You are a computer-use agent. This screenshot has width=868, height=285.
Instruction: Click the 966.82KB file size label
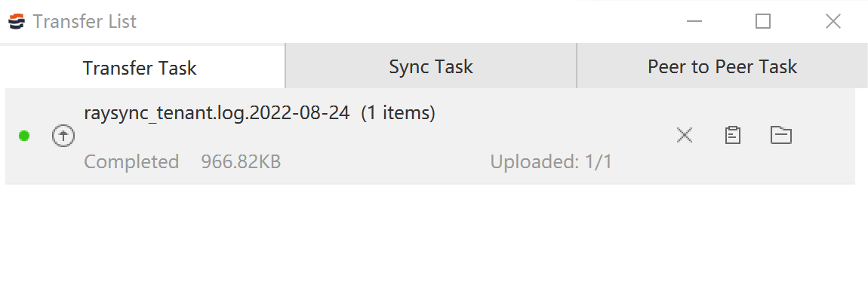point(241,162)
